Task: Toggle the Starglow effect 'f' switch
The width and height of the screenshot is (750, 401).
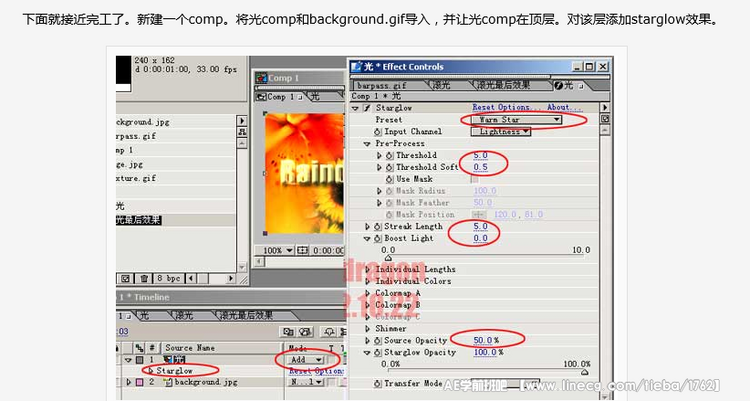Action: tap(367, 108)
